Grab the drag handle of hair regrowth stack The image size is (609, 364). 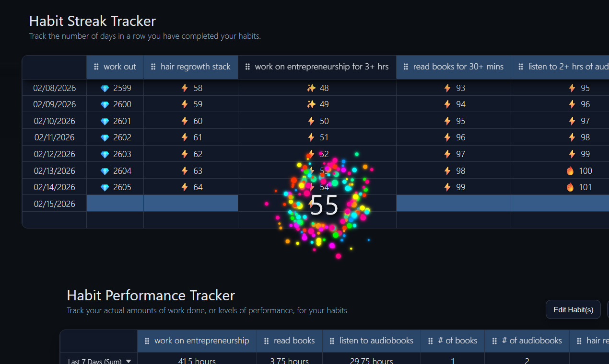(153, 67)
